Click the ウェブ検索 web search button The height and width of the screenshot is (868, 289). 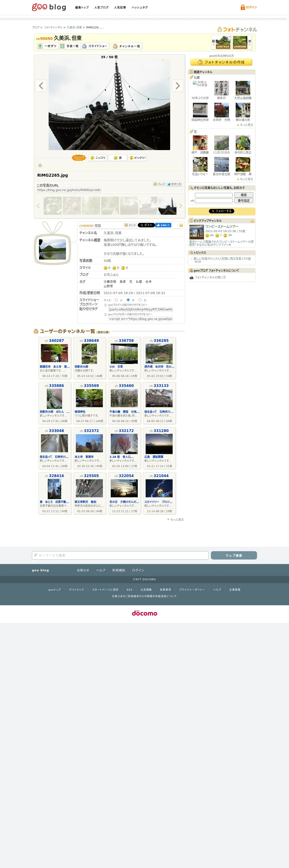(x=234, y=555)
